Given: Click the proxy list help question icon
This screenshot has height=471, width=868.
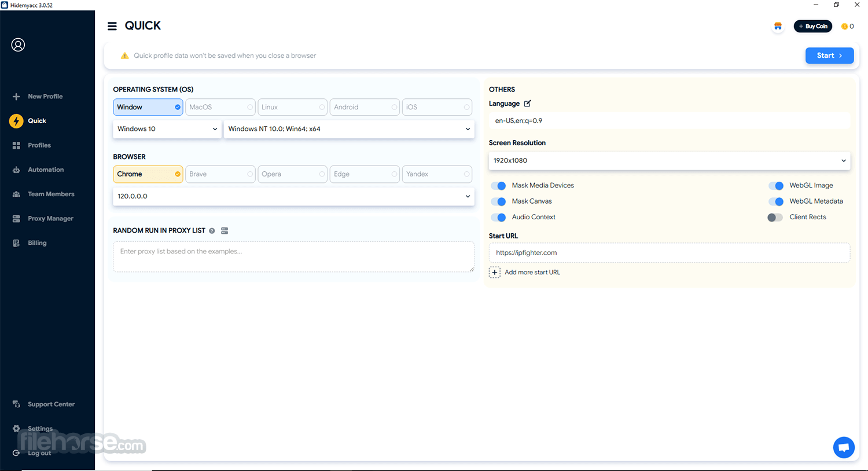Looking at the screenshot, I should click(212, 231).
